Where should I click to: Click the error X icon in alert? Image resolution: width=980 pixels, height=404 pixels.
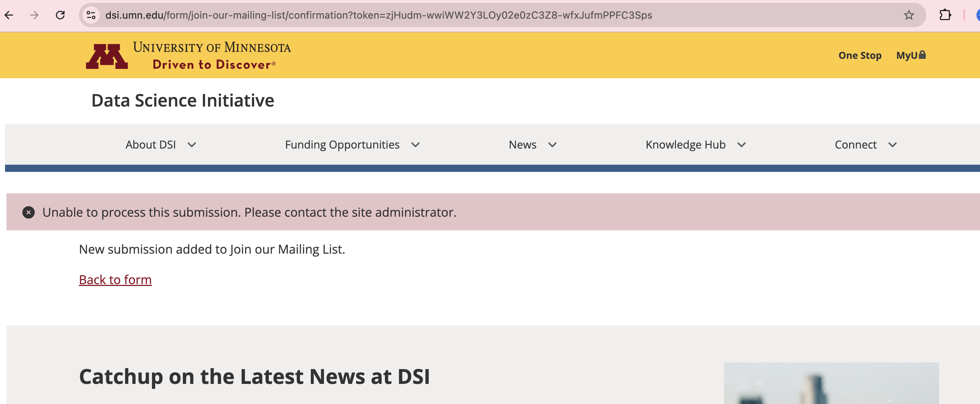[29, 212]
